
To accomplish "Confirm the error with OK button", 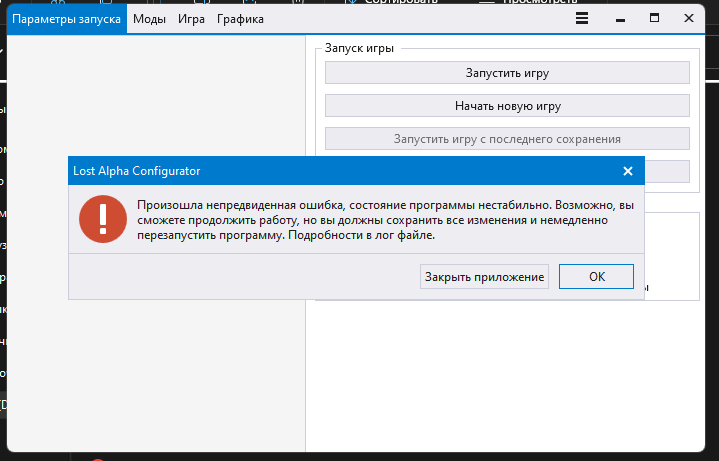I will click(x=596, y=277).
